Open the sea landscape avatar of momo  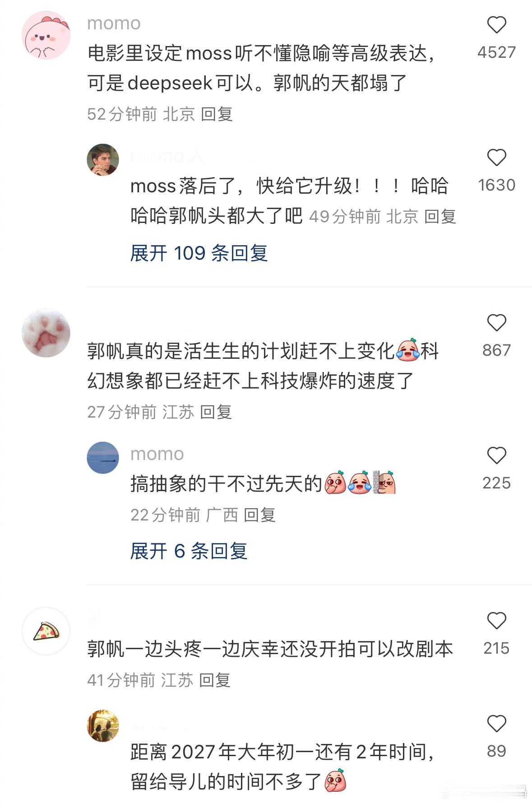click(x=103, y=458)
